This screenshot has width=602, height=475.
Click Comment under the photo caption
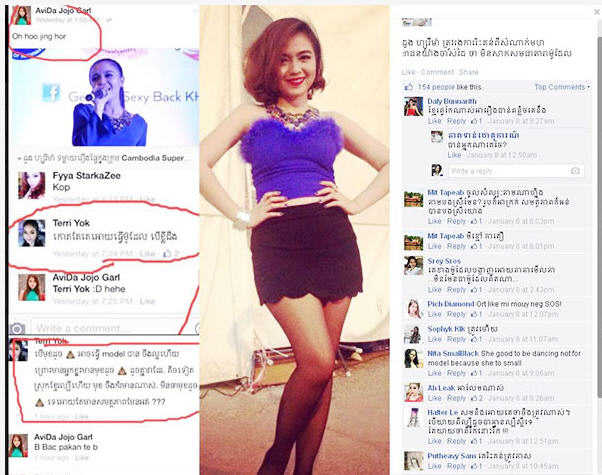coord(437,72)
